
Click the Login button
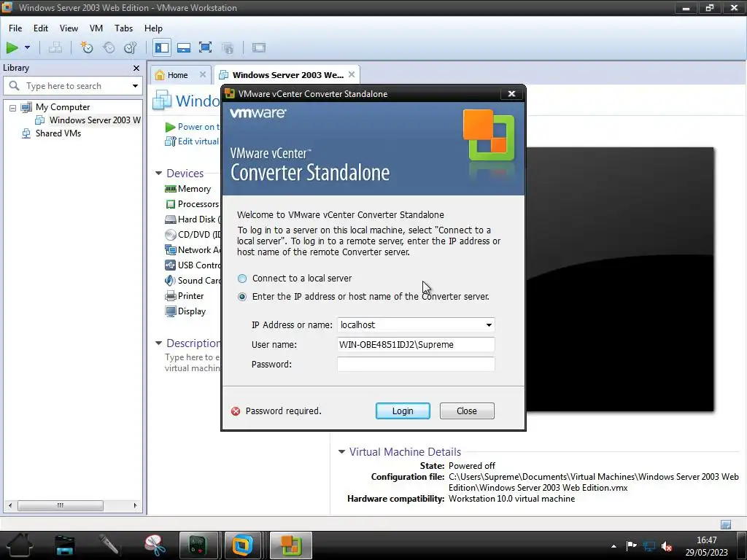[x=403, y=411]
